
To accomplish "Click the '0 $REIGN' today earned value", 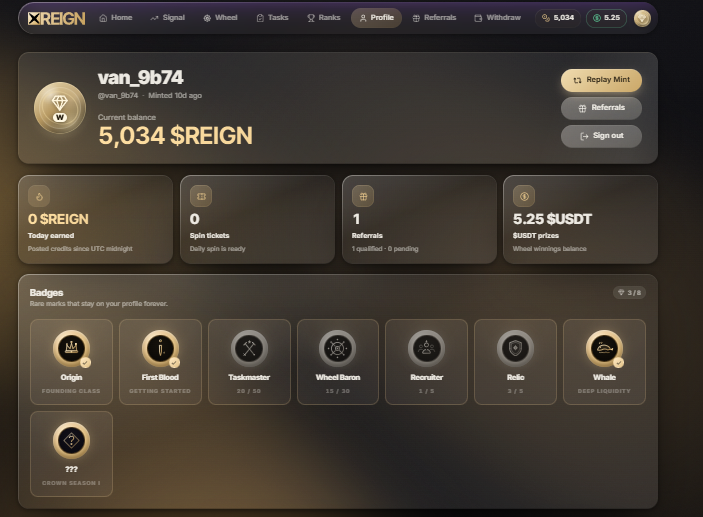I will tap(58, 219).
